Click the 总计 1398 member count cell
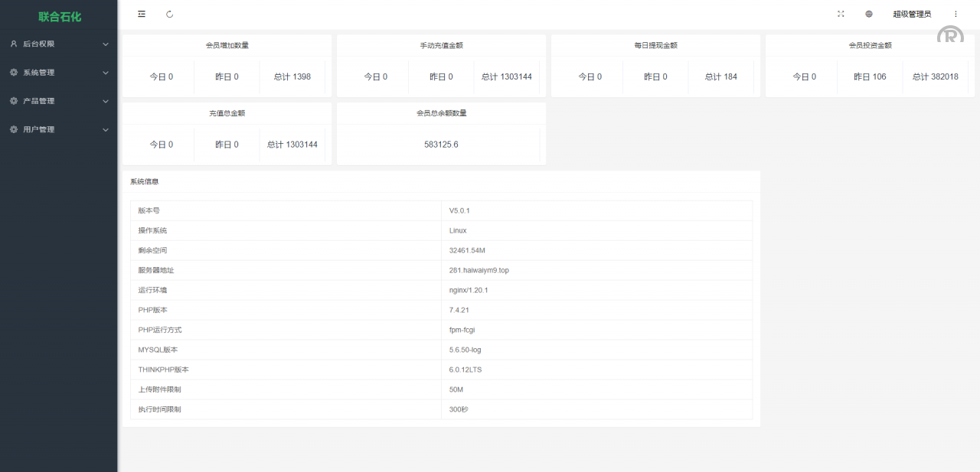 [292, 76]
